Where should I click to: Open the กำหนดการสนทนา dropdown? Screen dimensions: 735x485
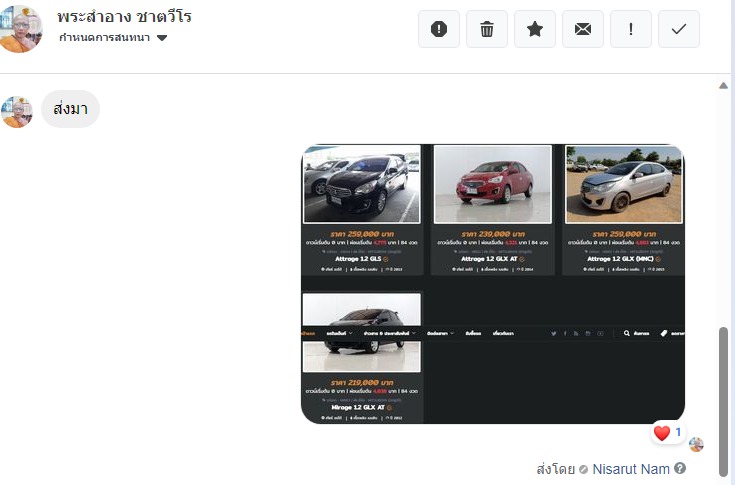tap(113, 37)
